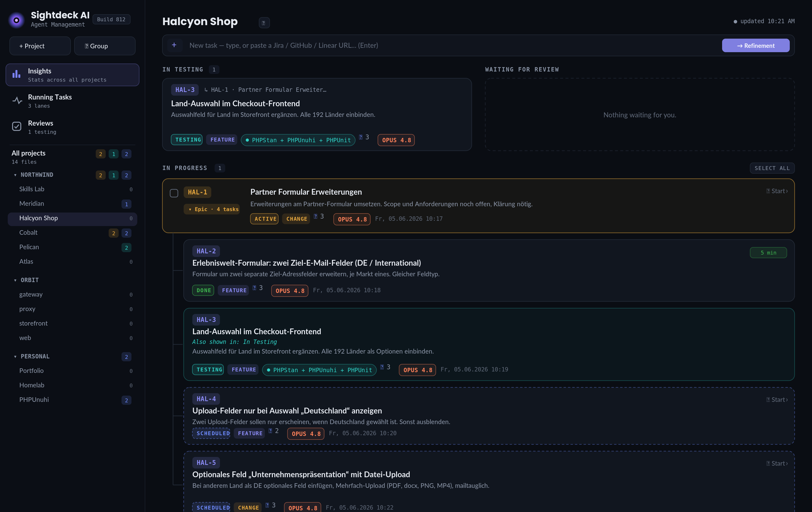Image resolution: width=812 pixels, height=512 pixels.
Task: Click into the New task input field
Action: pyautogui.click(x=452, y=45)
